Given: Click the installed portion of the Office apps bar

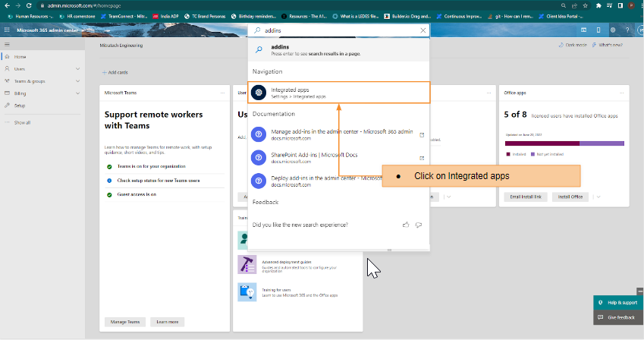Looking at the screenshot, I should [x=542, y=143].
